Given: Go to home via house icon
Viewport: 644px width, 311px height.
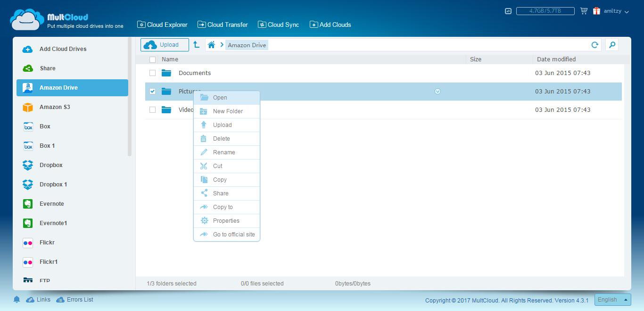Looking at the screenshot, I should pos(211,45).
